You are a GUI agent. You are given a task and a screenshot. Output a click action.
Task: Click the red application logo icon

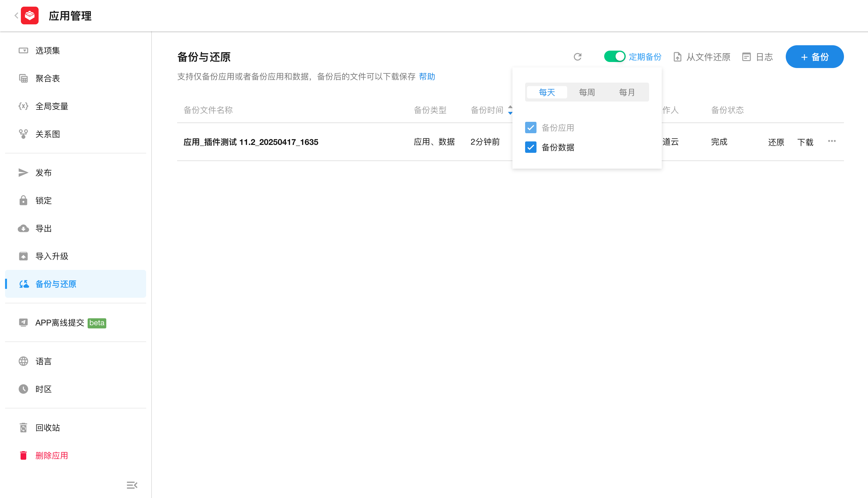pos(30,16)
